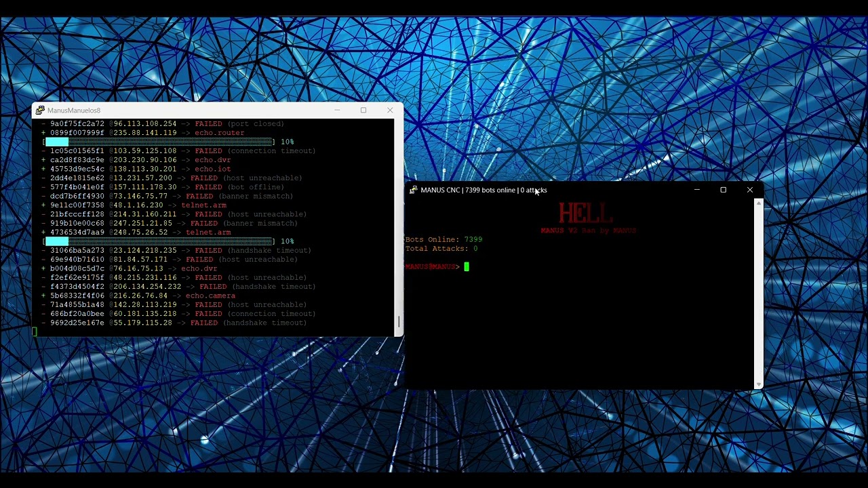The width and height of the screenshot is (868, 488).
Task: Click the 71a4855b1a48 host unreachable line
Action: click(174, 304)
